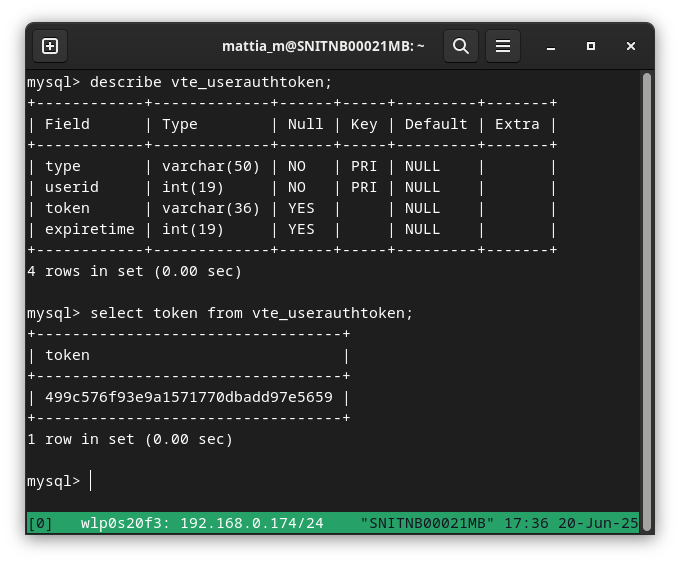Click the token hash value
Viewport: 680px width, 563px height.
(189, 397)
